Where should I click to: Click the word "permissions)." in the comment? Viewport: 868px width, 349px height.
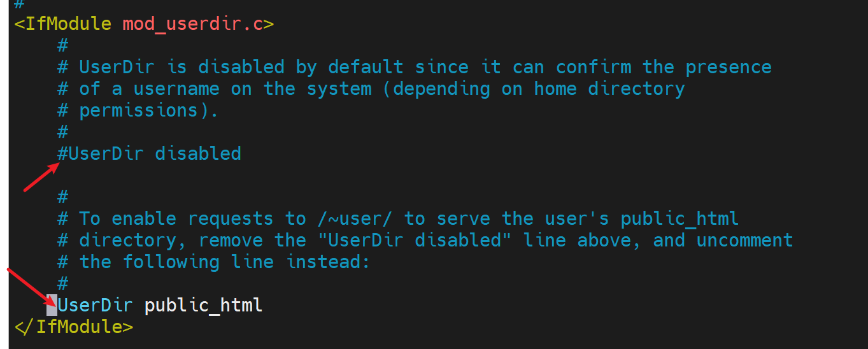[149, 110]
